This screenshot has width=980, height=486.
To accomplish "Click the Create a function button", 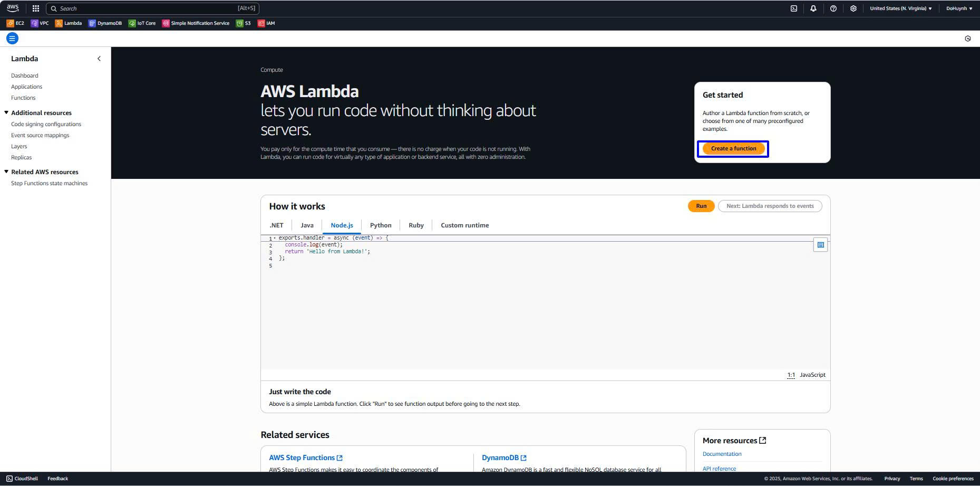I will tap(733, 149).
